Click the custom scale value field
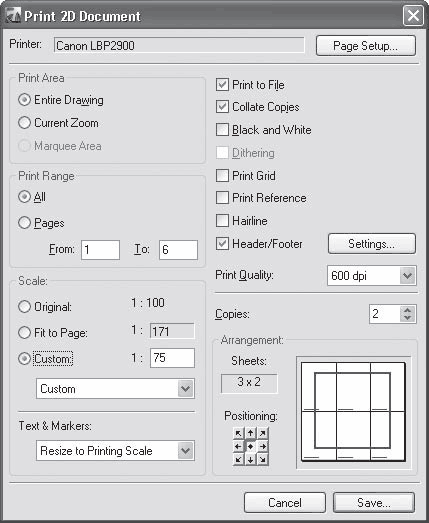The height and width of the screenshot is (523, 429). coord(172,358)
